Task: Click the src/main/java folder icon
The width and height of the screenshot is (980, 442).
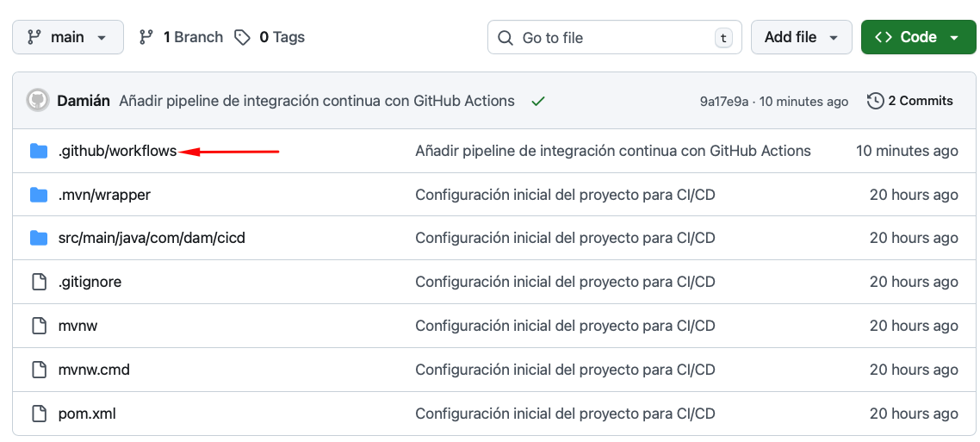Action: click(x=39, y=239)
